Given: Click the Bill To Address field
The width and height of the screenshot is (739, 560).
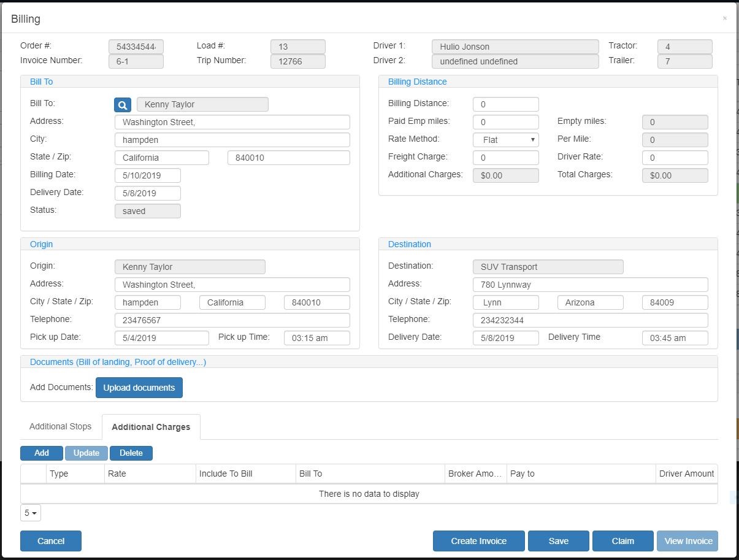Looking at the screenshot, I should (232, 122).
